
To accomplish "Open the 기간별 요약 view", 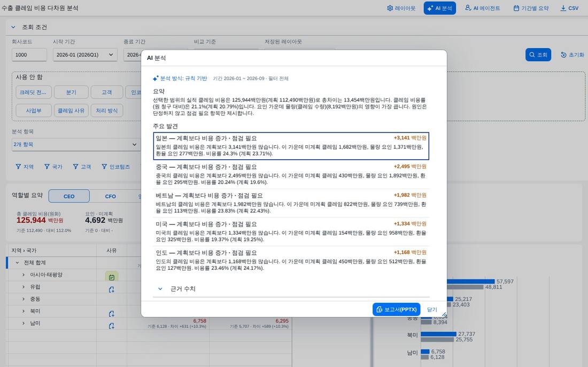I will [x=531, y=8].
